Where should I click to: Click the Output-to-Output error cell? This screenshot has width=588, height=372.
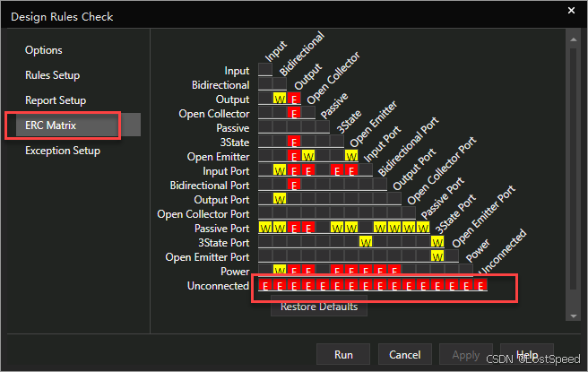(294, 99)
